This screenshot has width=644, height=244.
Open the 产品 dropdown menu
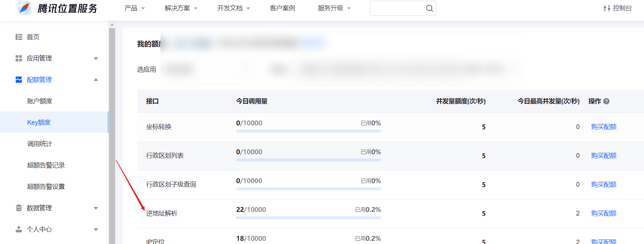click(134, 8)
